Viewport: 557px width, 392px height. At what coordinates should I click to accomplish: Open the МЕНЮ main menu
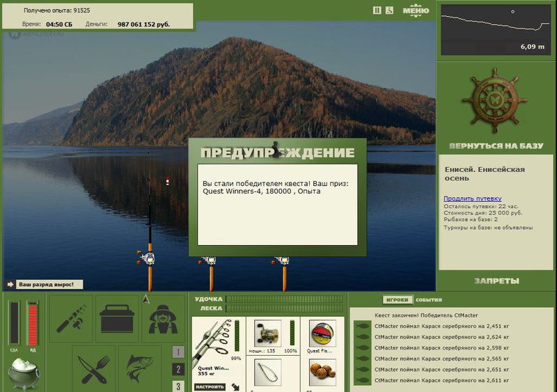(416, 10)
